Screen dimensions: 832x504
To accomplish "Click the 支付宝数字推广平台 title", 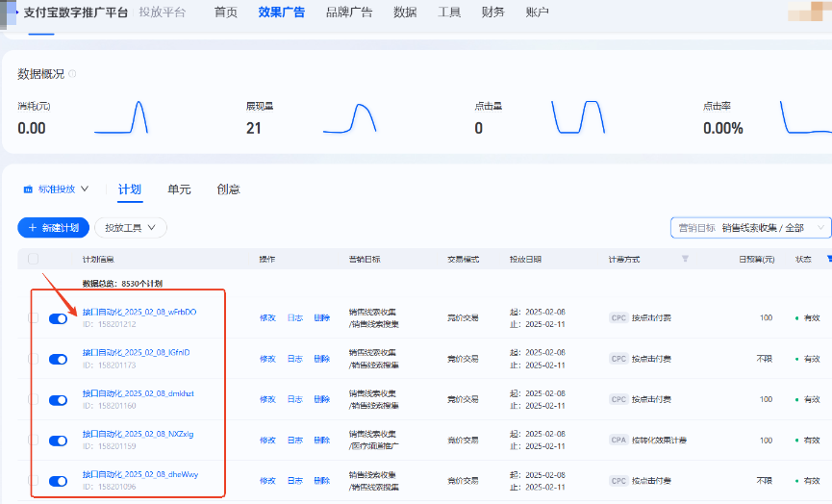I will pyautogui.click(x=75, y=13).
